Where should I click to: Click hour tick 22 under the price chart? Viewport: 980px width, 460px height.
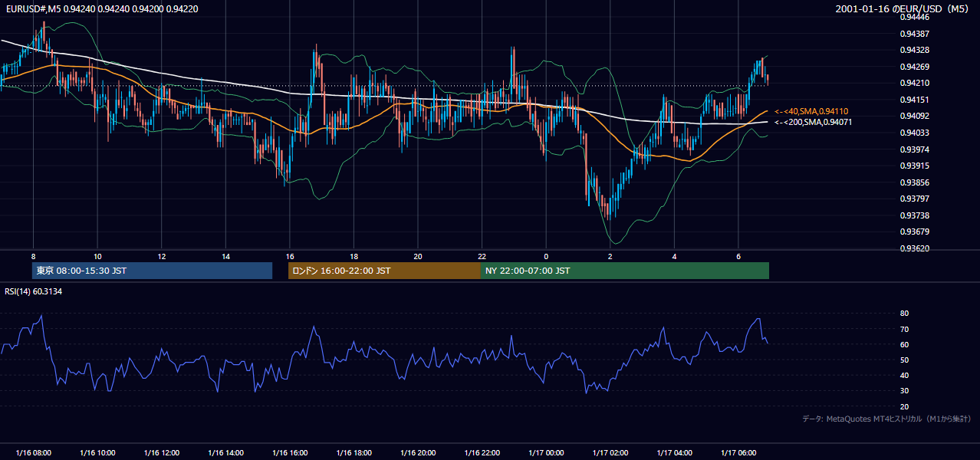(x=482, y=256)
